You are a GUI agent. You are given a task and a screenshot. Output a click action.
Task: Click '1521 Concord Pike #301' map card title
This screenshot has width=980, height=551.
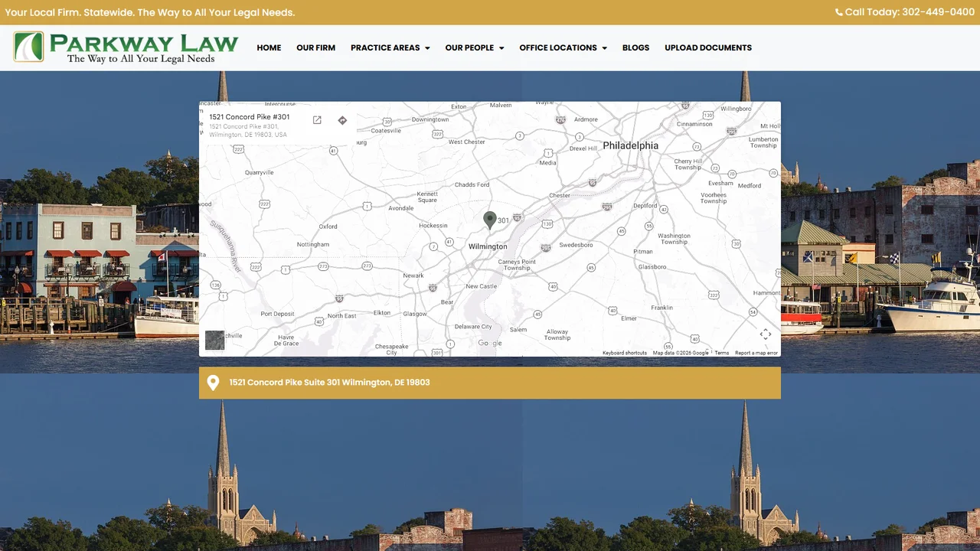click(250, 117)
